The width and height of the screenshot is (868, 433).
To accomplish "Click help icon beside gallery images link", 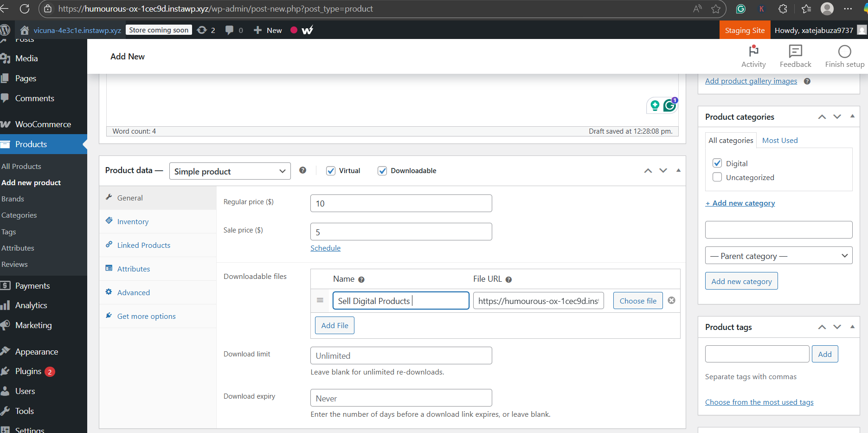I will (x=807, y=81).
